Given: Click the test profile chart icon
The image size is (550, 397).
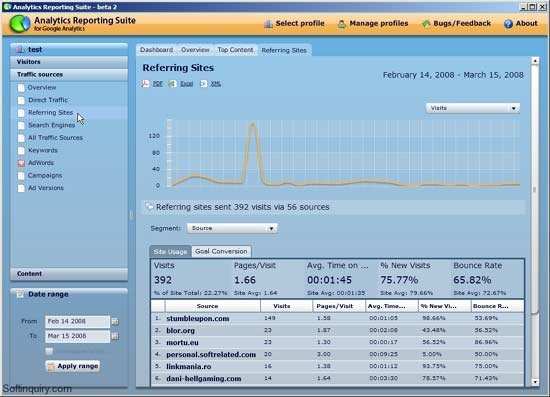Looking at the screenshot, I should coord(20,49).
